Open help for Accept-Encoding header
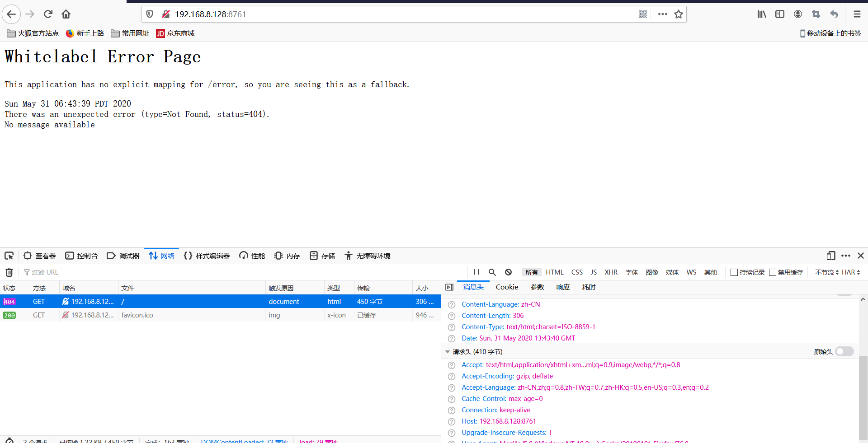The width and height of the screenshot is (868, 443). point(452,377)
